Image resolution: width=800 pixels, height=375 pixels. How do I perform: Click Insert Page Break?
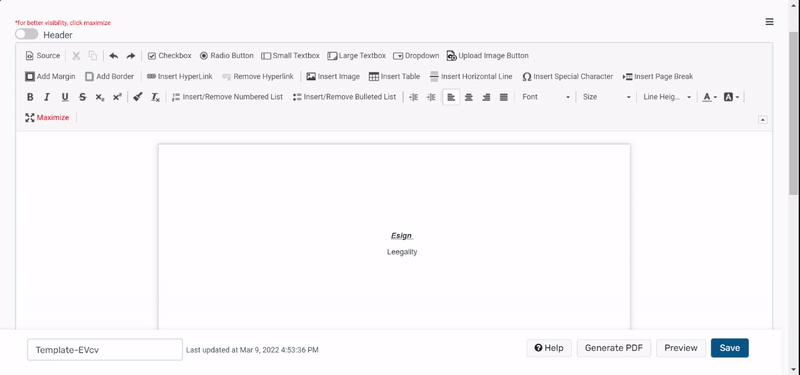(x=658, y=77)
